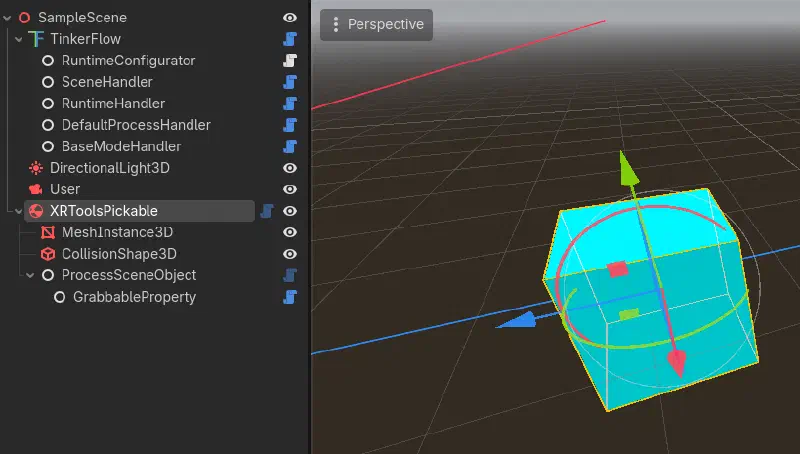Collapse the XRToolsPickable node children

[19, 211]
